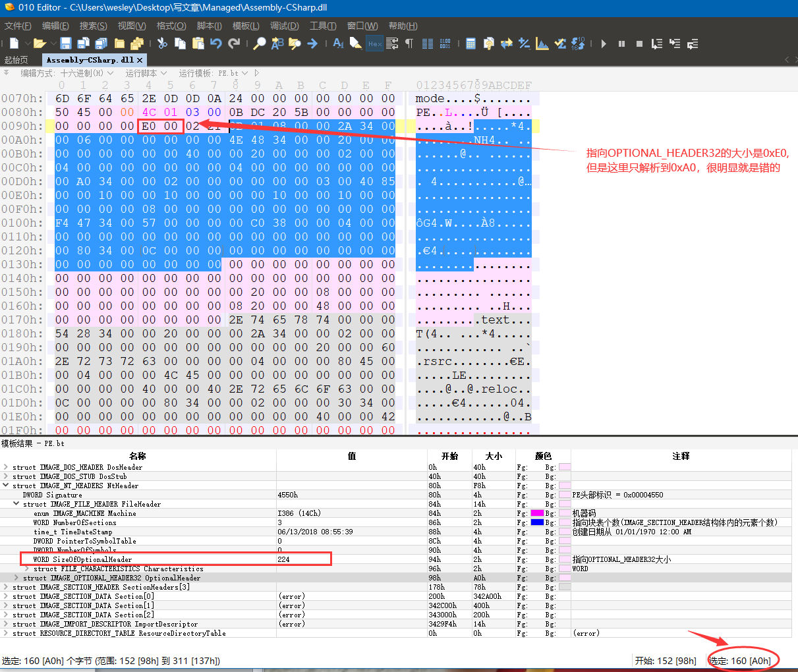Toggle the pilcrow whitespace icon
The height and width of the screenshot is (672, 798).
(409, 43)
